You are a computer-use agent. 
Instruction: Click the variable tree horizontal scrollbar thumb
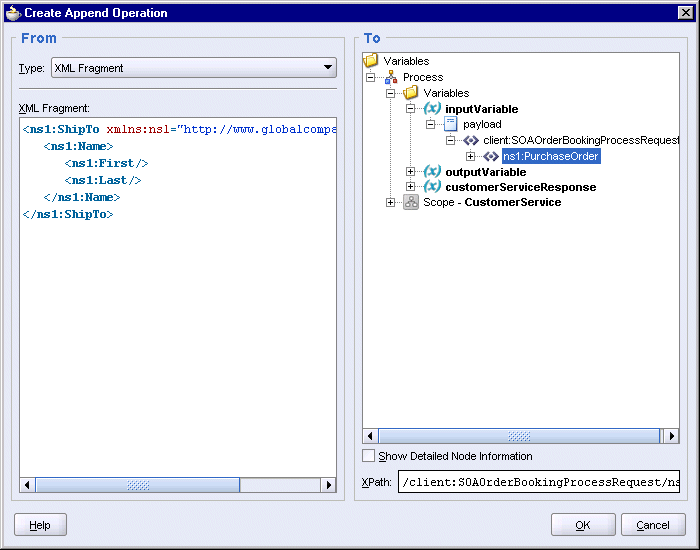[x=519, y=436]
